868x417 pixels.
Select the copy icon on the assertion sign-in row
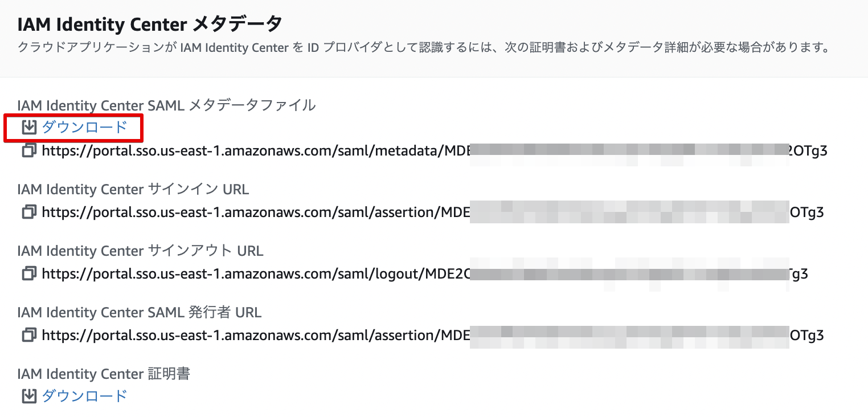click(x=29, y=212)
